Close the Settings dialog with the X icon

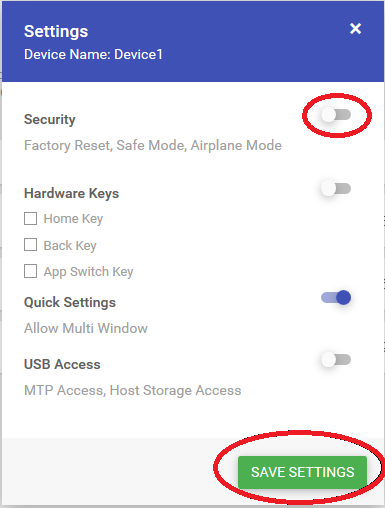[356, 29]
